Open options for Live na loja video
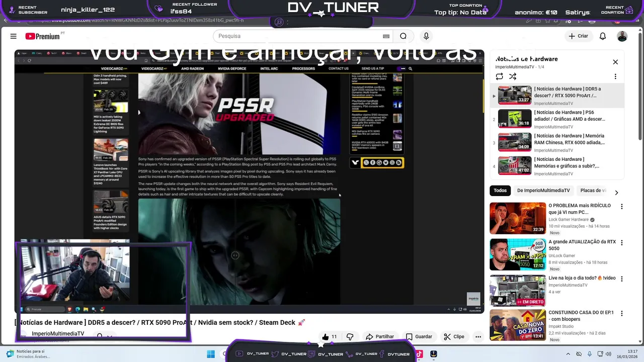This screenshot has height=362, width=644. (x=622, y=279)
